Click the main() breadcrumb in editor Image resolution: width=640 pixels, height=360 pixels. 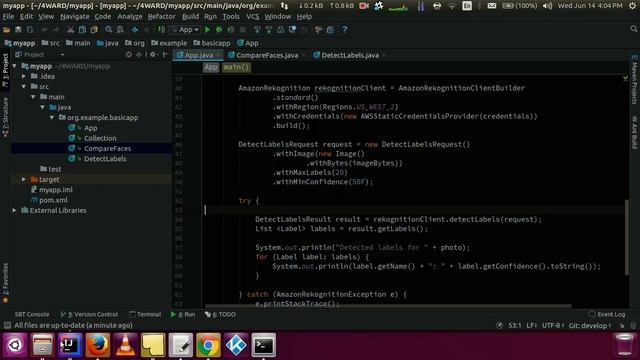(x=236, y=67)
